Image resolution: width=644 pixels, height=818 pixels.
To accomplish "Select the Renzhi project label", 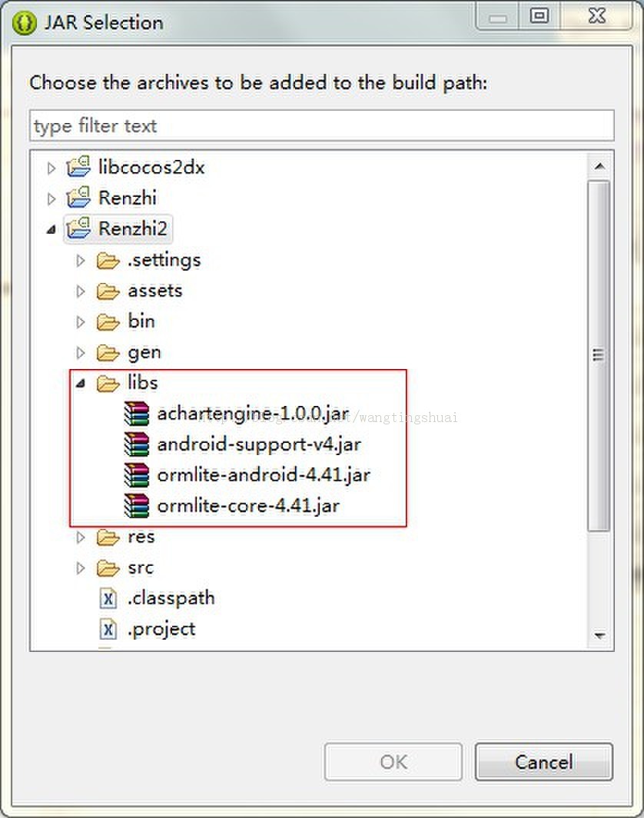I will 128,198.
